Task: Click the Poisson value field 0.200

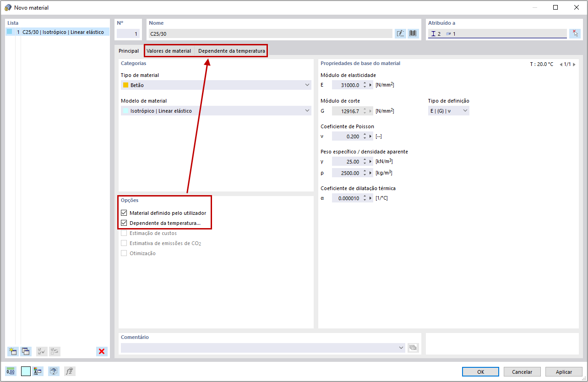Action: (x=347, y=136)
